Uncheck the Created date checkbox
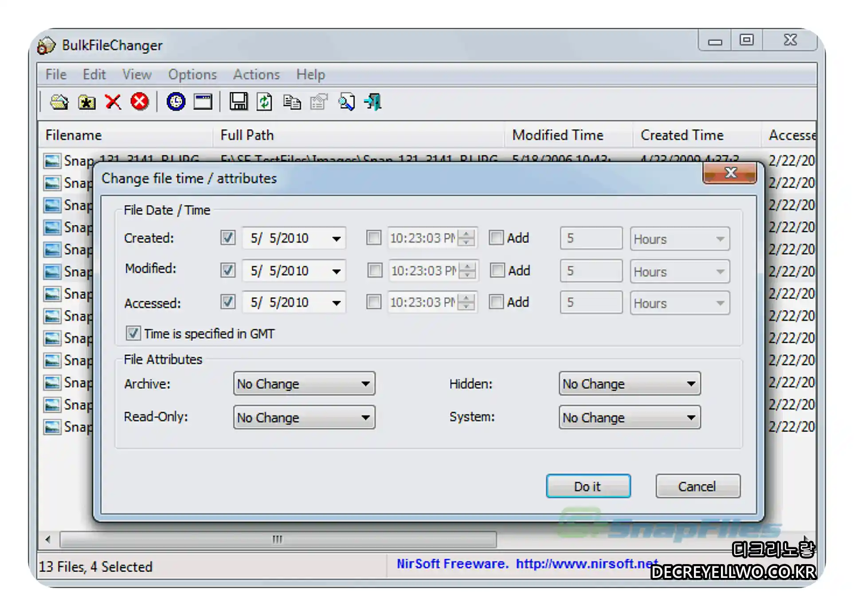Image resolution: width=854 pixels, height=616 pixels. tap(228, 238)
